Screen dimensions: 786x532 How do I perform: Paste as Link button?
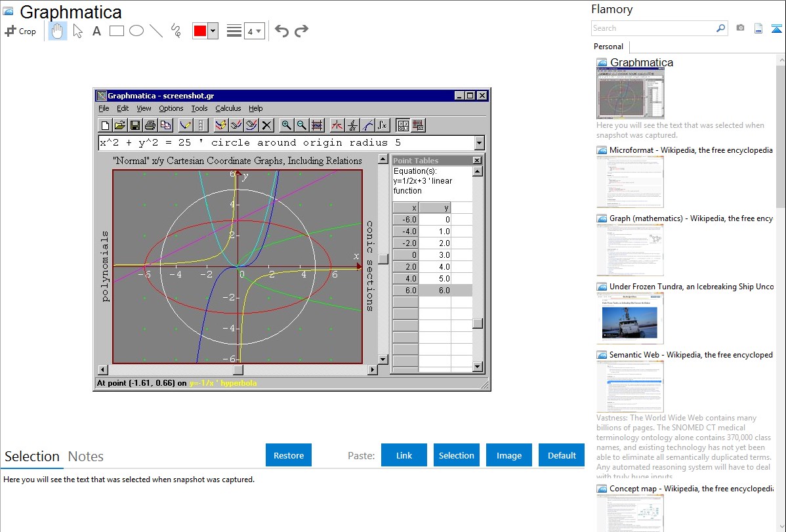404,455
